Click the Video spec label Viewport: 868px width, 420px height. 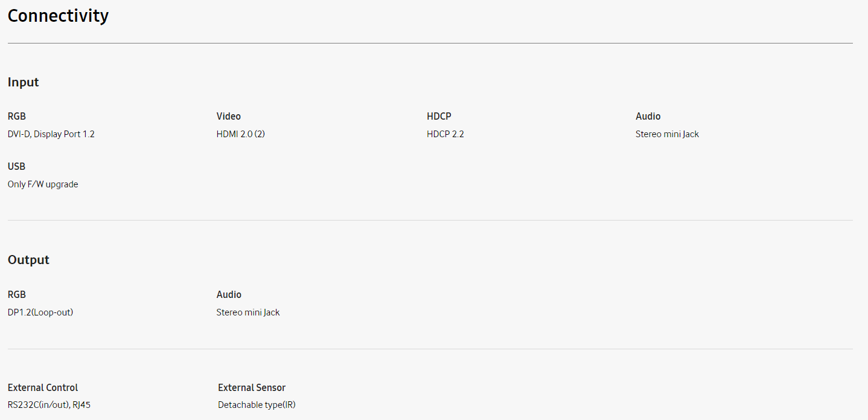229,116
